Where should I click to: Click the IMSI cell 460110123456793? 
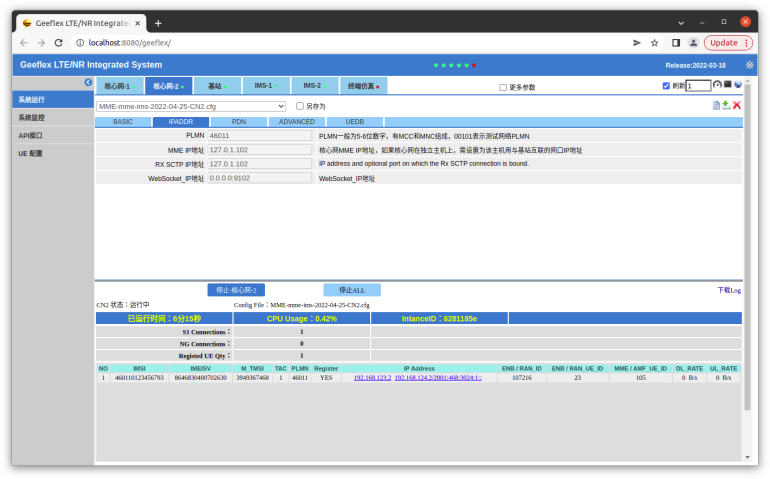(x=139, y=378)
